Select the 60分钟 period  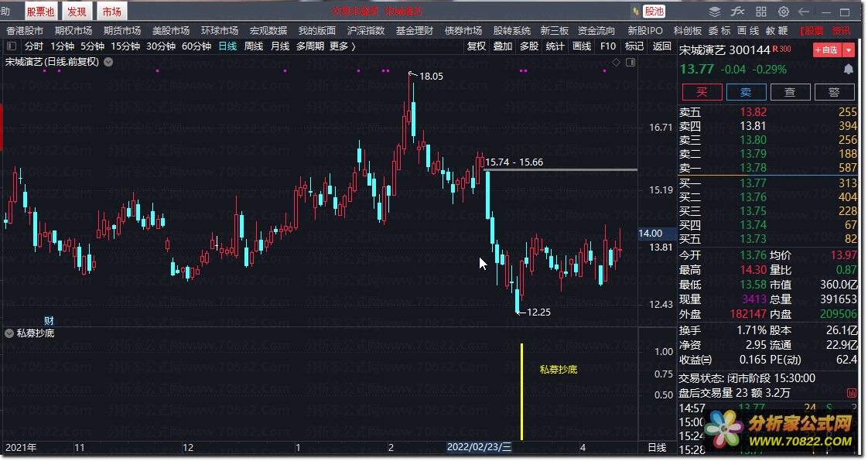(x=196, y=46)
